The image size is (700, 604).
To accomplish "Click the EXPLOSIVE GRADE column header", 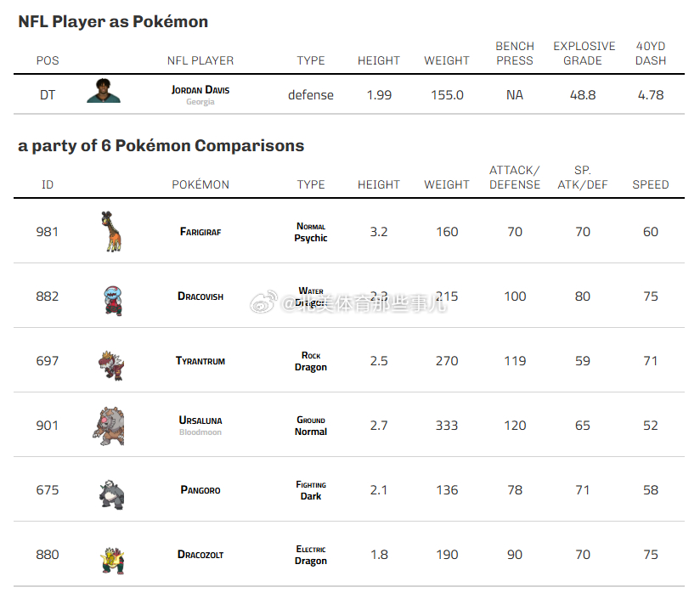I will (x=584, y=54).
